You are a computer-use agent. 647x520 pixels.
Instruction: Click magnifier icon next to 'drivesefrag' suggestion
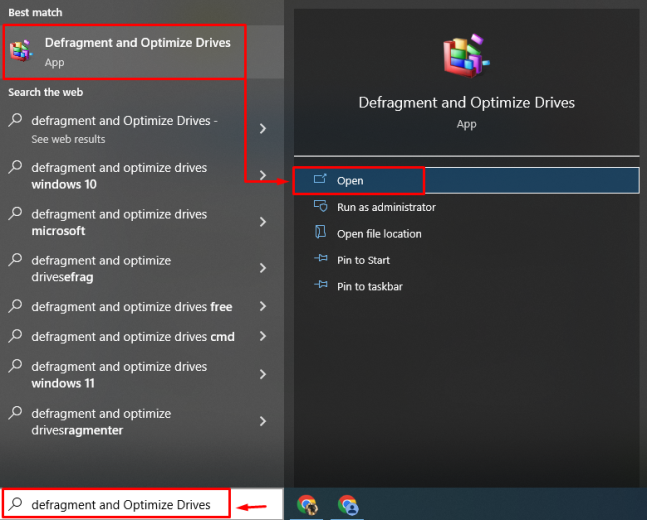[x=15, y=259]
